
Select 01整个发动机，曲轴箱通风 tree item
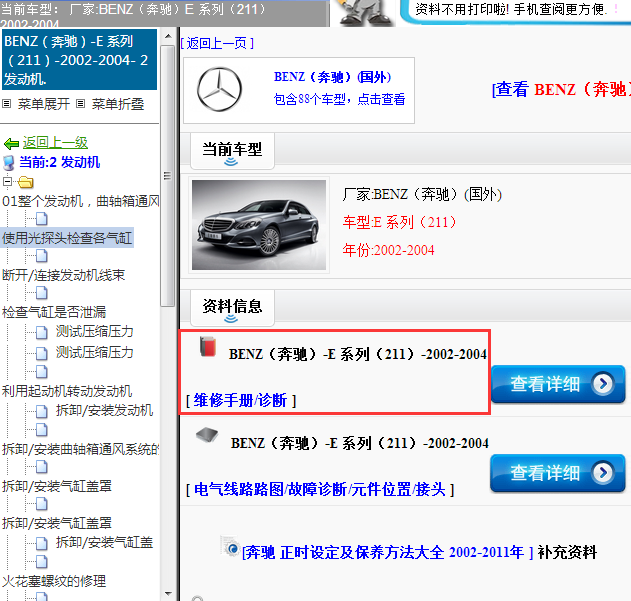(x=80, y=201)
